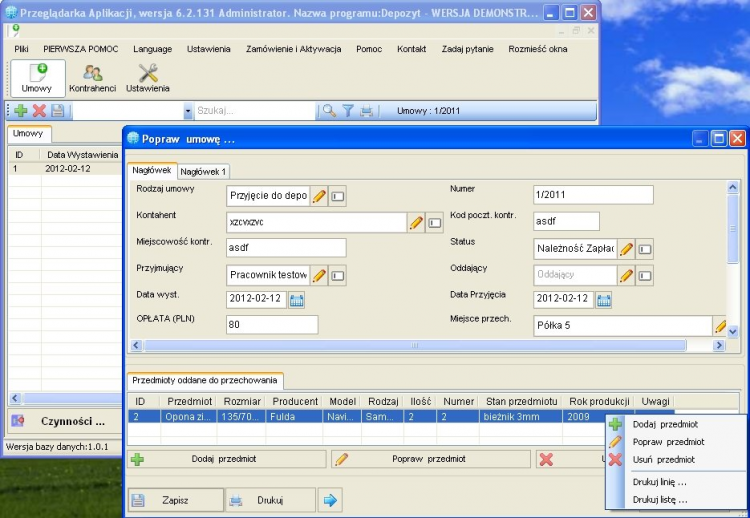Choose Usuń przedmiot in context menu
This screenshot has width=750, height=518.
(x=663, y=460)
